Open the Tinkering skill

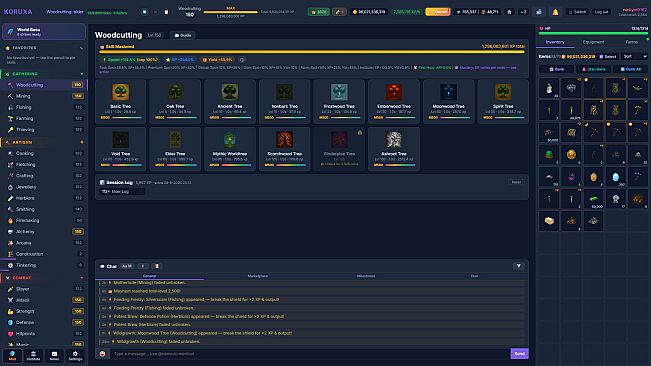tap(44, 265)
